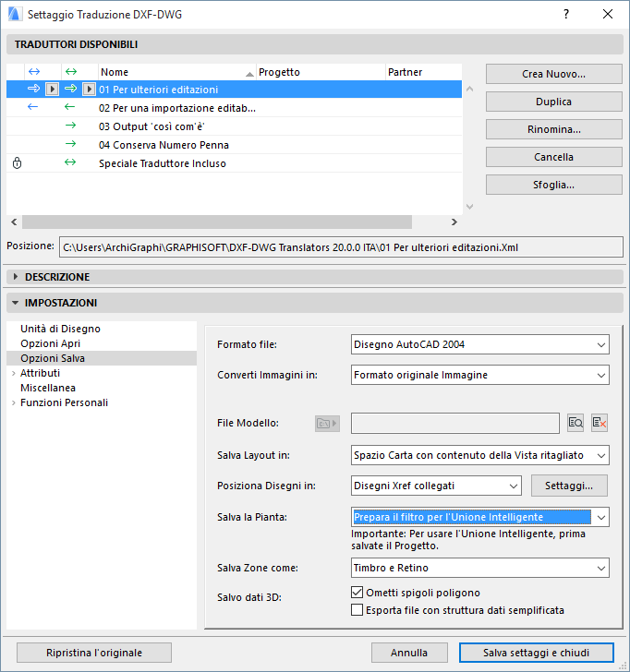Viewport: 630px width, 672px height.
Task: Click the File Modello text field
Action: click(455, 424)
